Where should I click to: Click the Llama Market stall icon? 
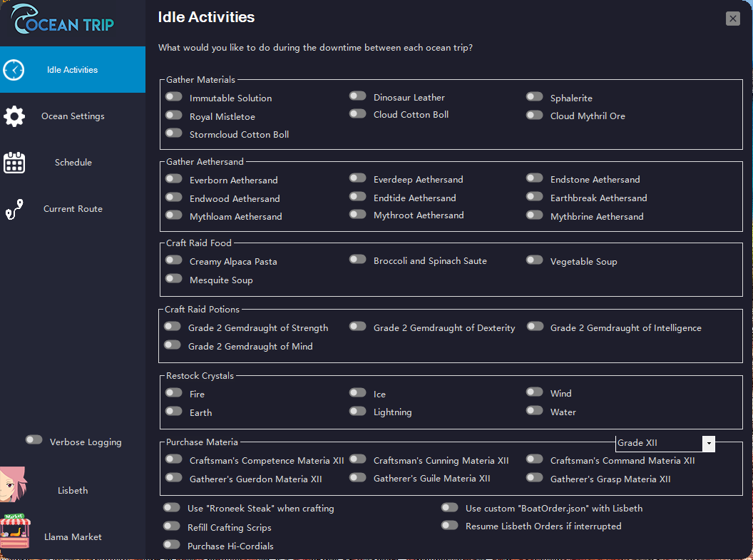click(15, 531)
